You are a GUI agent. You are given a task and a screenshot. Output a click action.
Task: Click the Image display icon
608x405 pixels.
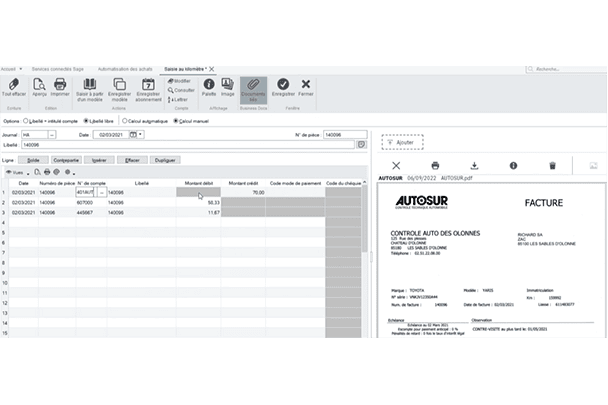pyautogui.click(x=228, y=84)
